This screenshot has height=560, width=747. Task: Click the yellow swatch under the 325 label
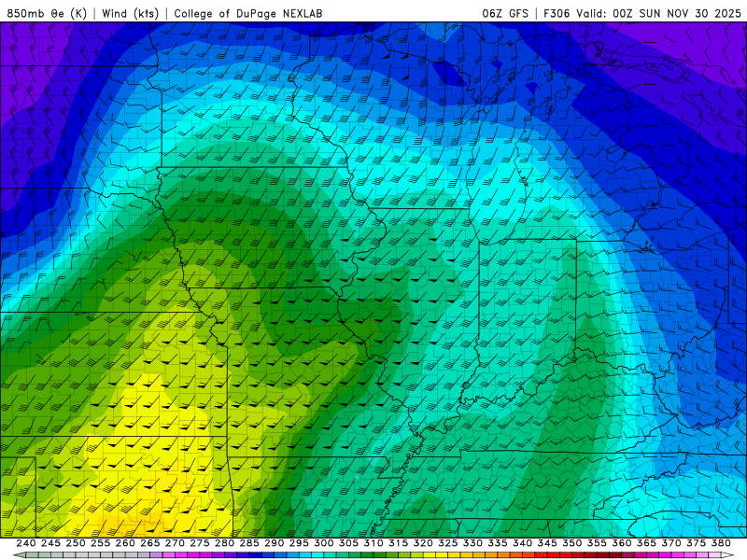(442, 555)
